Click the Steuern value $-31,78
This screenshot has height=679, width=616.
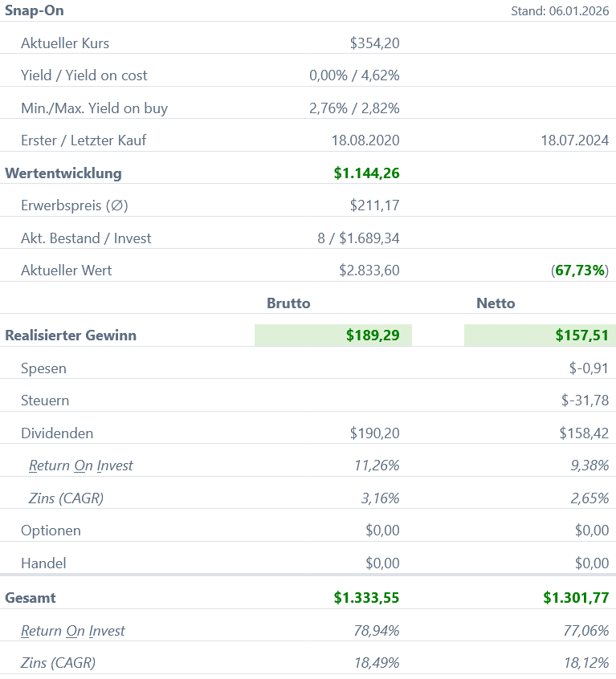584,400
